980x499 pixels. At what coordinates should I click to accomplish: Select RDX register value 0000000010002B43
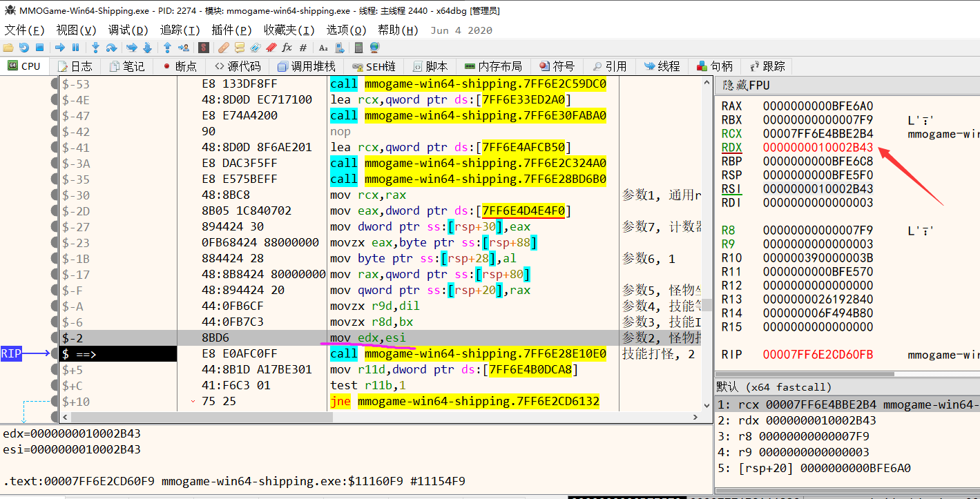[818, 148]
